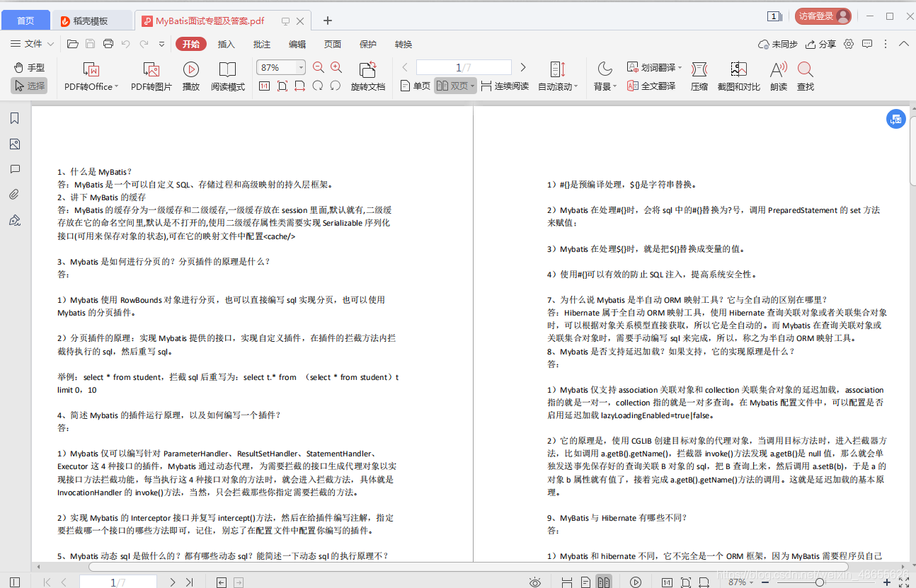Open PDF转图片 converter
The image size is (916, 588).
[151, 77]
